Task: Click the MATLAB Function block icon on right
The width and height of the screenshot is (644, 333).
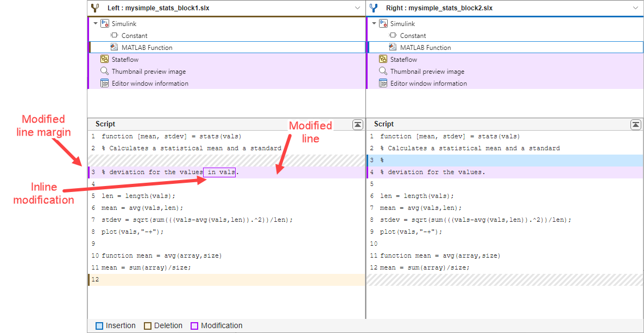Action: pyautogui.click(x=393, y=48)
